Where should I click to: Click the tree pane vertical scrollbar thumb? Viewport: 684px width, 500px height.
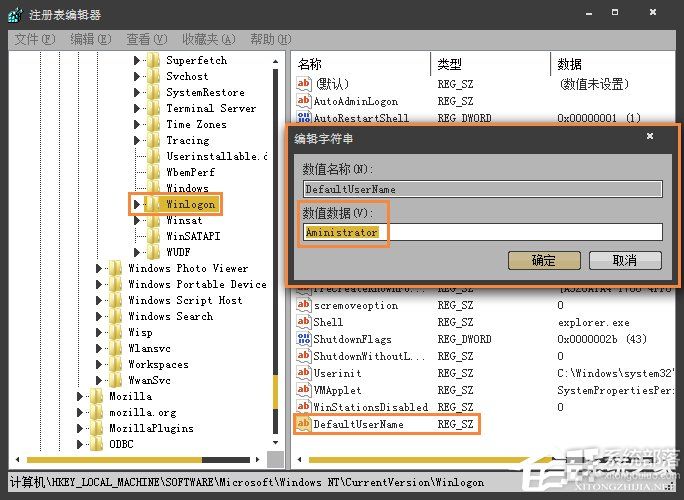[276, 391]
